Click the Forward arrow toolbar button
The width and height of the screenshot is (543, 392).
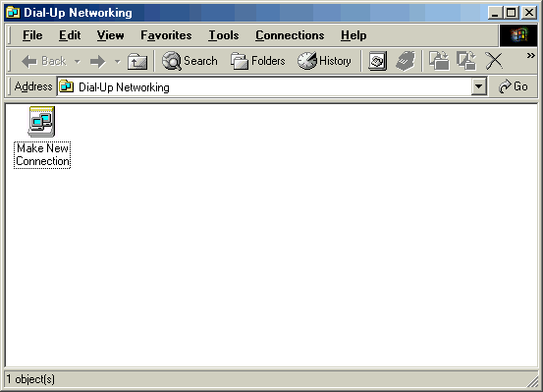pos(97,62)
